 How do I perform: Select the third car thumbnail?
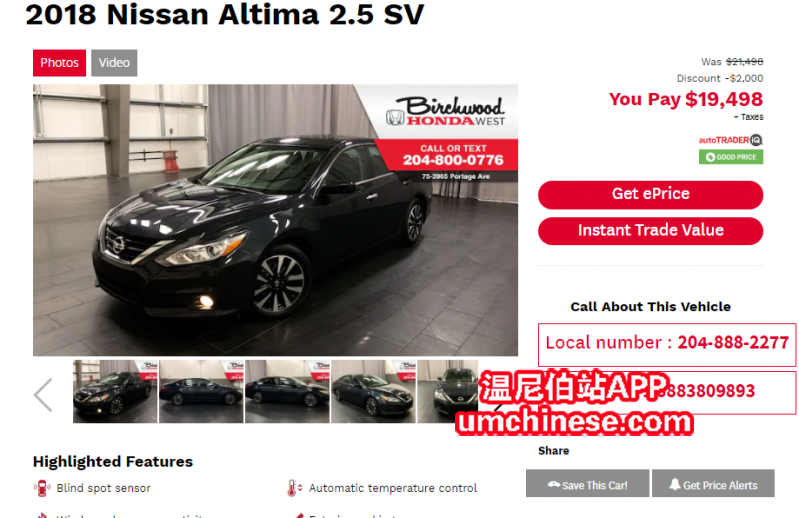point(287,391)
